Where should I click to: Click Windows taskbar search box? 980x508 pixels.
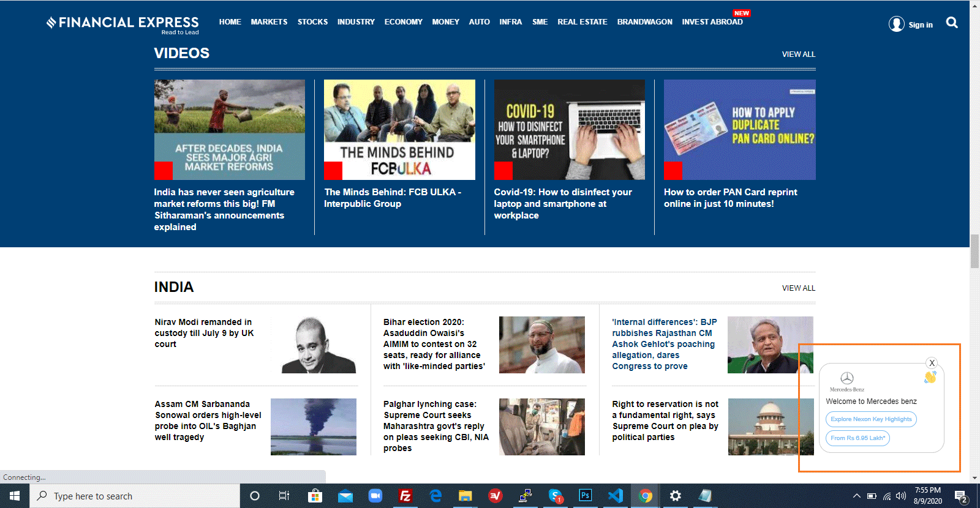135,496
